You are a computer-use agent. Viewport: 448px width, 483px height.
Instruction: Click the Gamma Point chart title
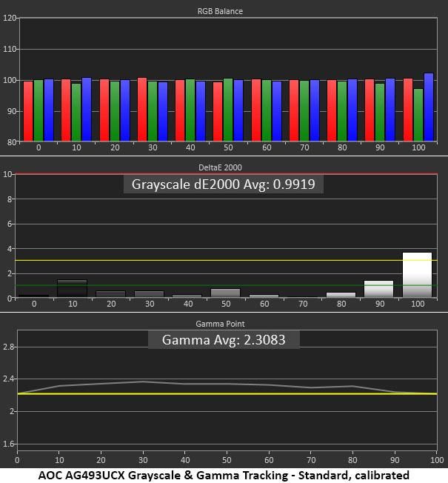point(220,324)
